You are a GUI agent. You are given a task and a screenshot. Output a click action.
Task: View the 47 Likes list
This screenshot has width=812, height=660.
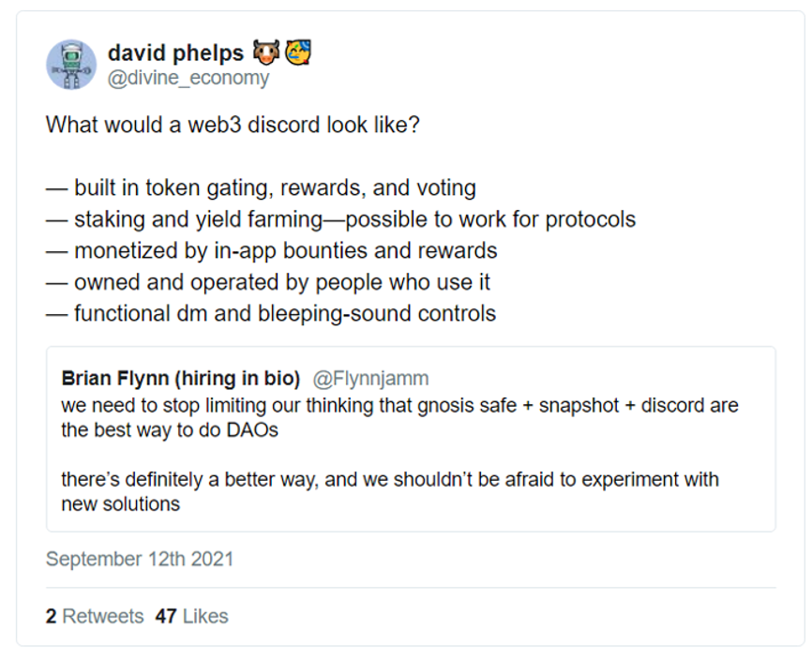[x=191, y=616]
